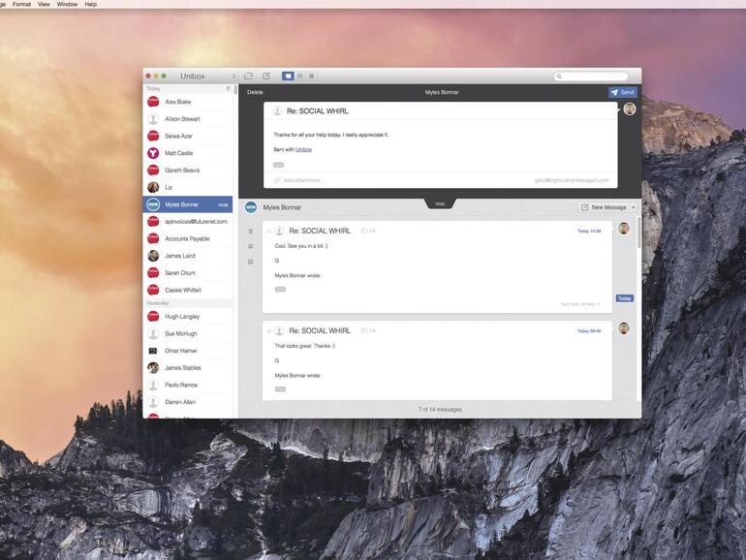Image resolution: width=746 pixels, height=560 pixels.
Task: Select Hugh Langley in the contact list
Action: (188, 317)
